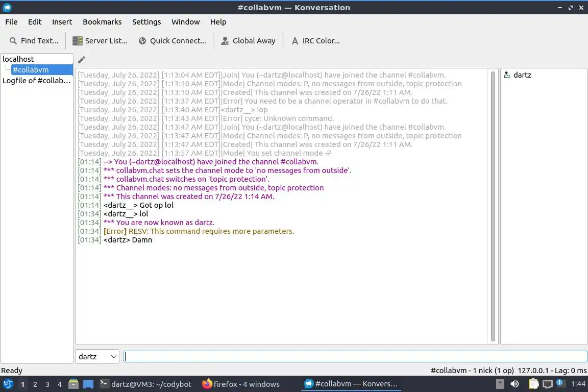Switch to virtual desktop 3

(47, 384)
